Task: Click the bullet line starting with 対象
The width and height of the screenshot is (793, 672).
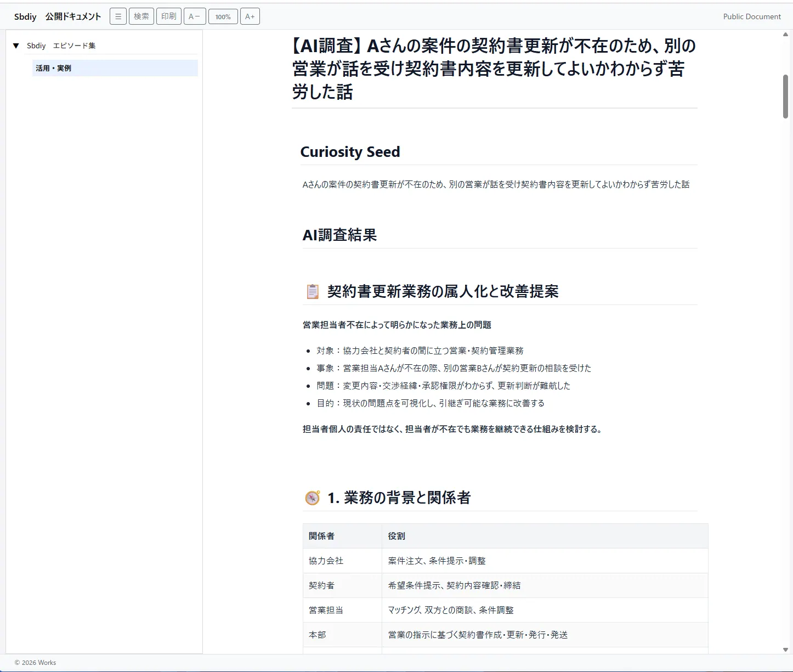Action: [420, 351]
